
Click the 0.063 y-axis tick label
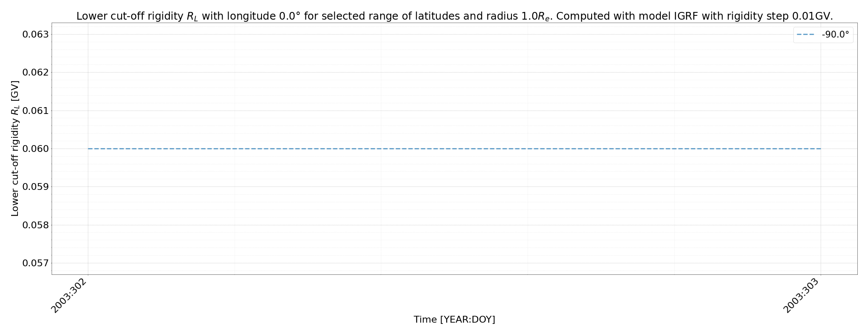point(36,34)
